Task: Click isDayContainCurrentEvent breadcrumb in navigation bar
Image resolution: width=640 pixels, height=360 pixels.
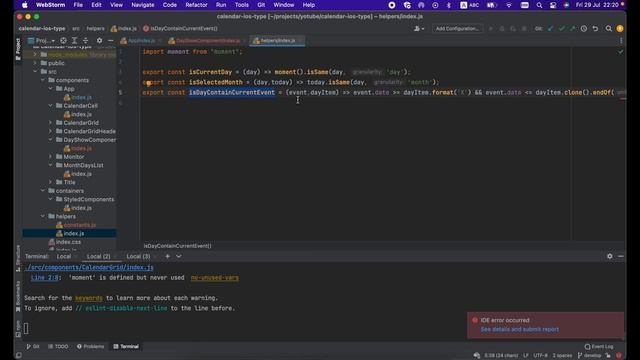Action: pyautogui.click(x=180, y=29)
